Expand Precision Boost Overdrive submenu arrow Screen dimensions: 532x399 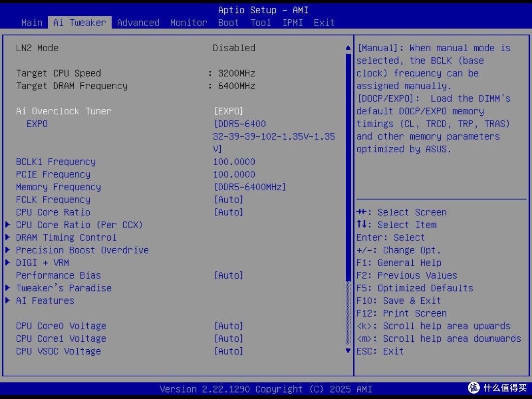[x=7, y=250]
